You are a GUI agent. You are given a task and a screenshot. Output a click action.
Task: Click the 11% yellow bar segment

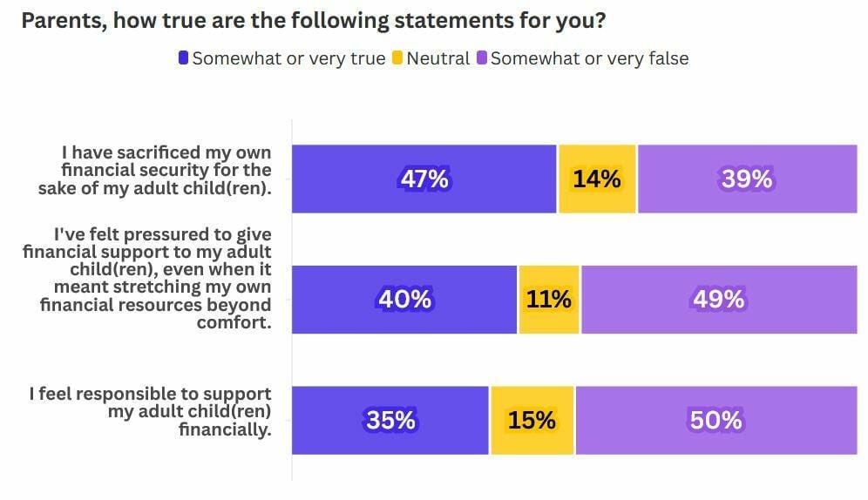549,300
